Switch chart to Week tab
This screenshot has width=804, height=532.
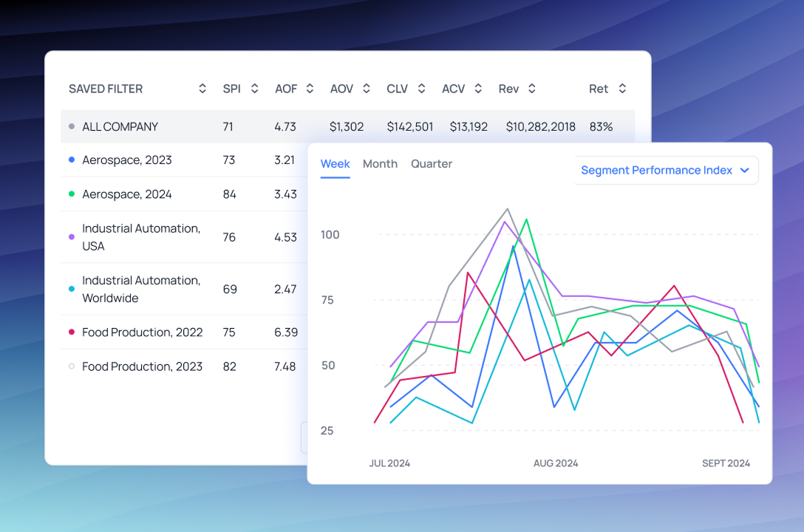(x=335, y=164)
